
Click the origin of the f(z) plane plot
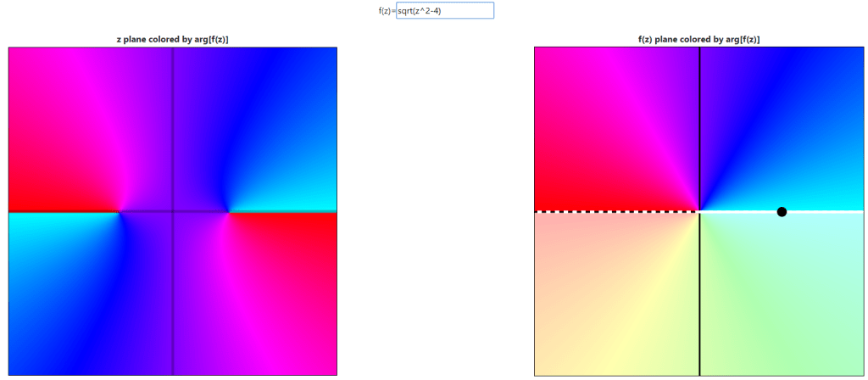tap(699, 212)
